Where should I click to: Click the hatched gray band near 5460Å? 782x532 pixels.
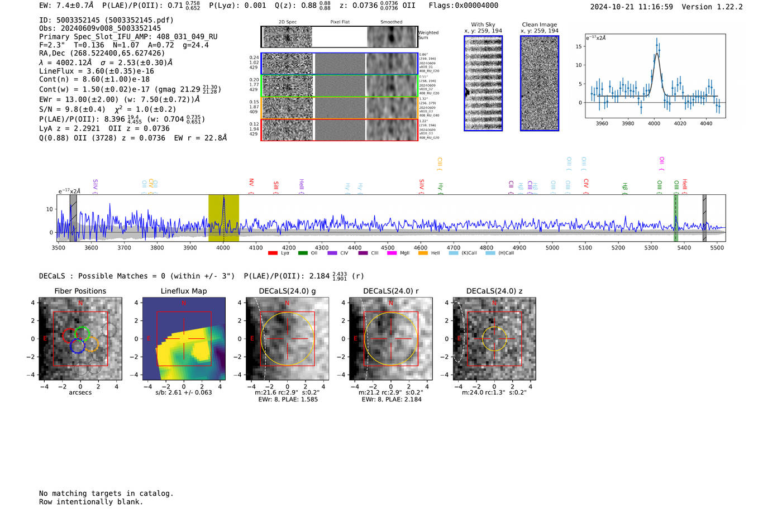704,218
